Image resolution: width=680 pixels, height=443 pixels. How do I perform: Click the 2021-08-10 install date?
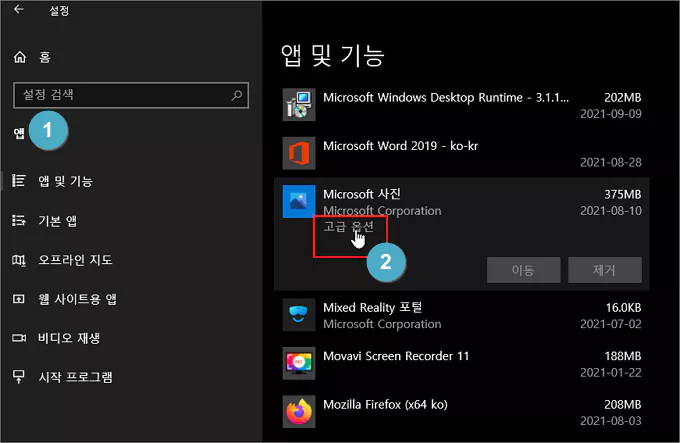(x=611, y=211)
